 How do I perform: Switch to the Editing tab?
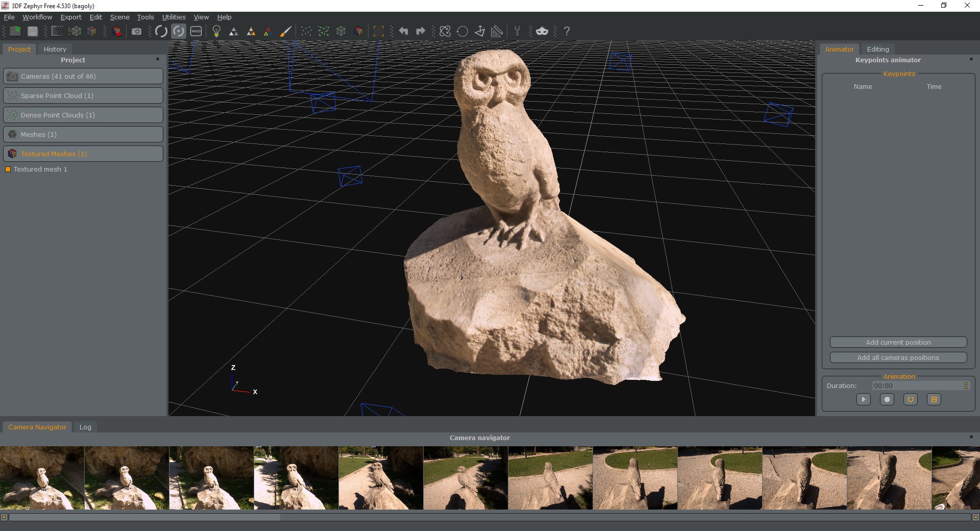(x=877, y=50)
